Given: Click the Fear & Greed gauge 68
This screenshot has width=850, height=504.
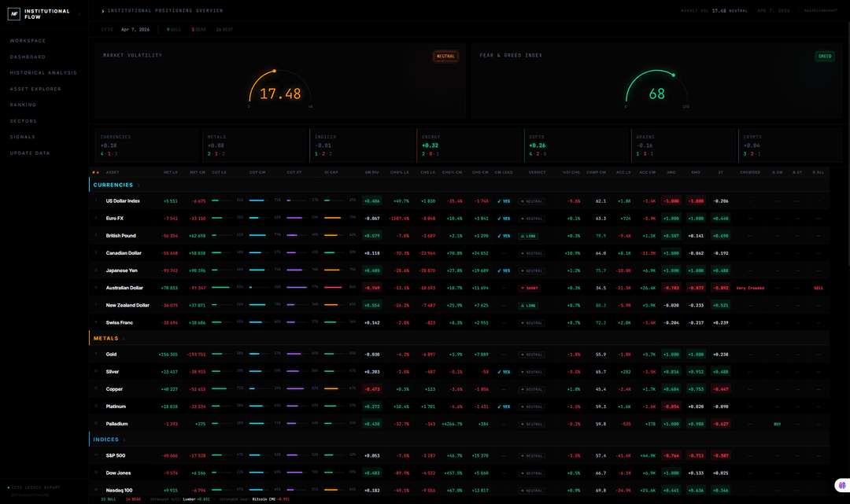Looking at the screenshot, I should pos(656,89).
